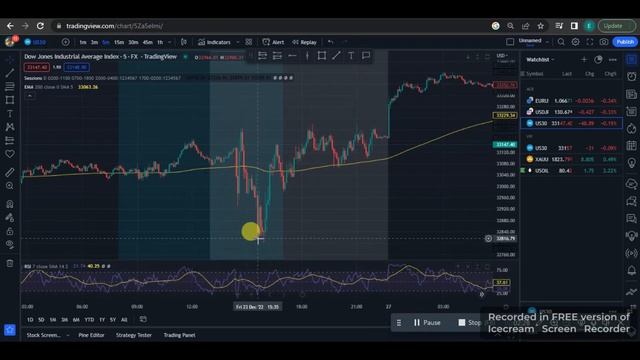The image size is (640, 360).
Task: Select USOIL row in the watchlist
Action: coord(571,171)
